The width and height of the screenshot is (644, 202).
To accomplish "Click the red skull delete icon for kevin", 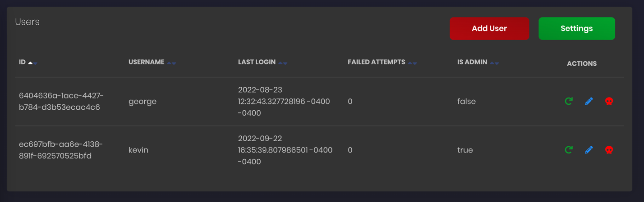I will click(609, 150).
